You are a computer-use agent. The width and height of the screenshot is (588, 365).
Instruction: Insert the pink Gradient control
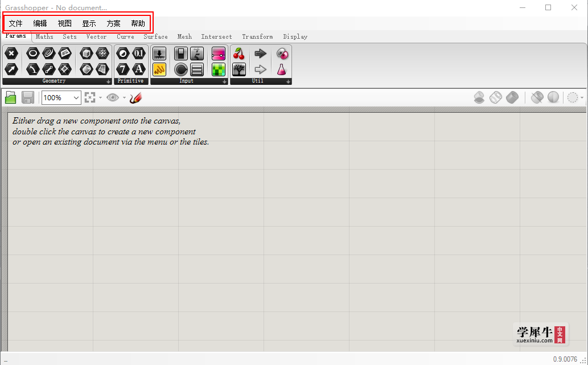[x=219, y=54]
